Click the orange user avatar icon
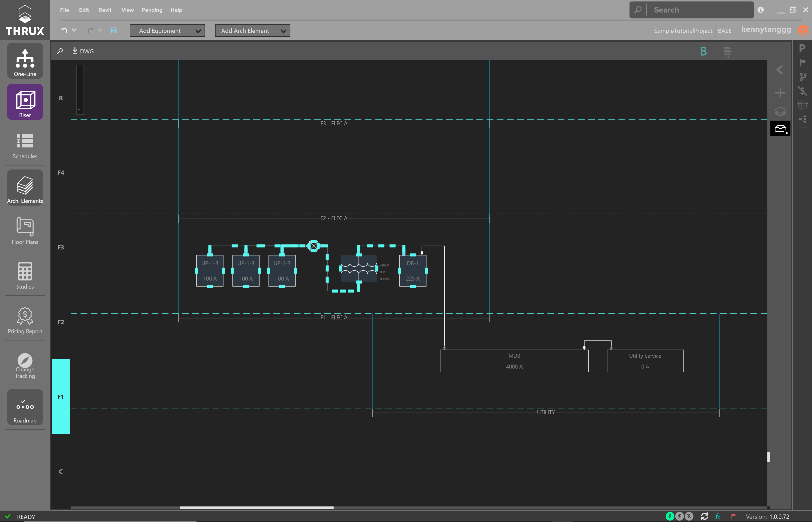812x522 pixels. tap(802, 30)
